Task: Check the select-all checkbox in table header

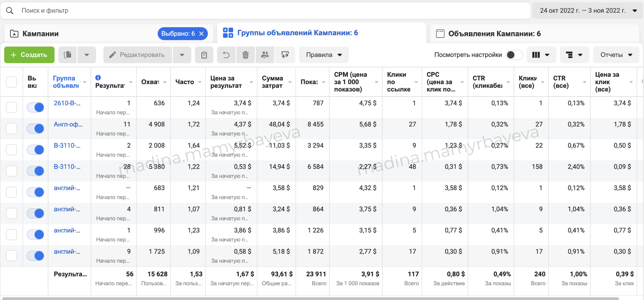Action: click(x=12, y=82)
